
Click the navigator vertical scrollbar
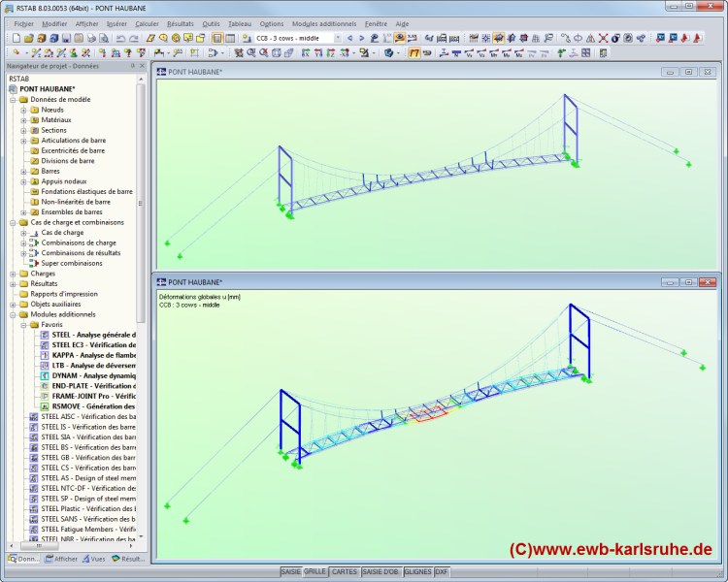141,204
